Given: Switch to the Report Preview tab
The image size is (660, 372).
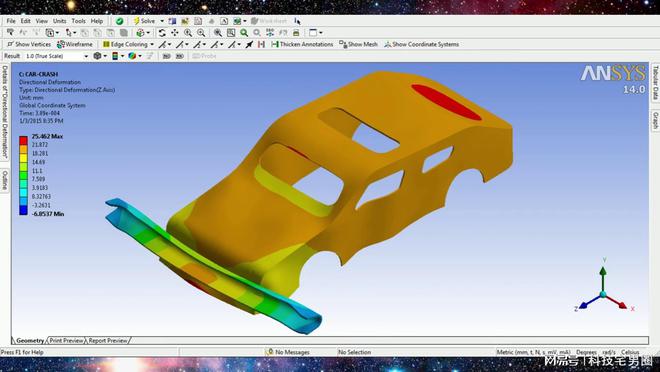Looking at the screenshot, I should tap(108, 340).
